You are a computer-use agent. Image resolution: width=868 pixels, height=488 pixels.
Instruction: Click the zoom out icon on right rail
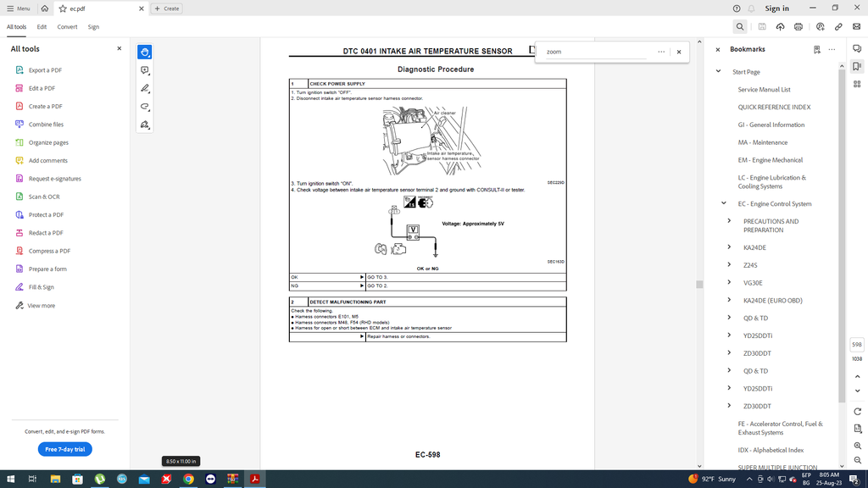858,460
